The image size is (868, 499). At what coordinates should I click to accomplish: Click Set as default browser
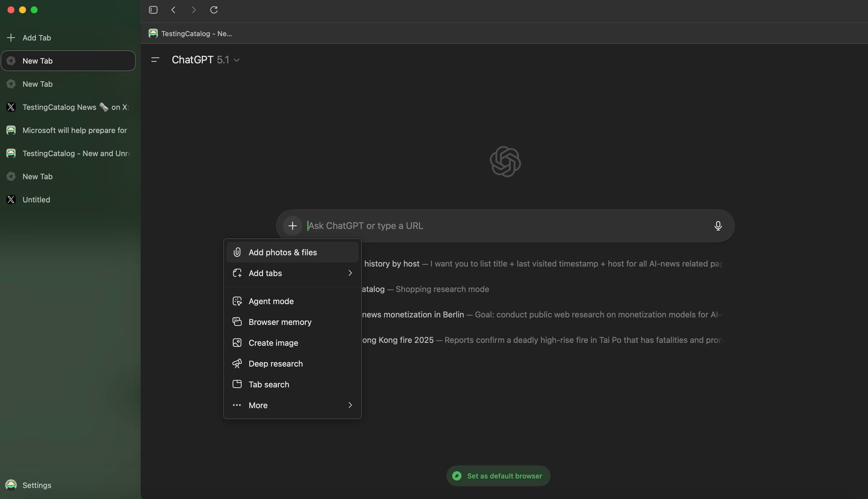497,476
